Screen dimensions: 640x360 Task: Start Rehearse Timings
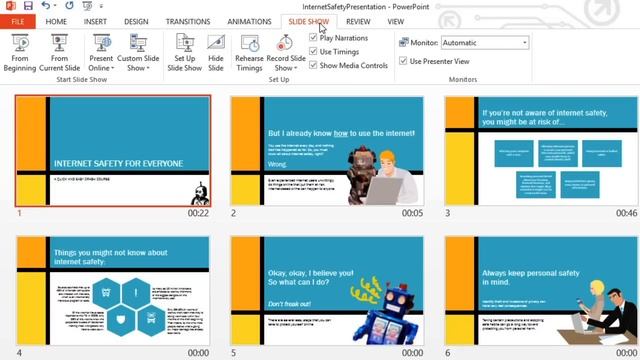(249, 53)
